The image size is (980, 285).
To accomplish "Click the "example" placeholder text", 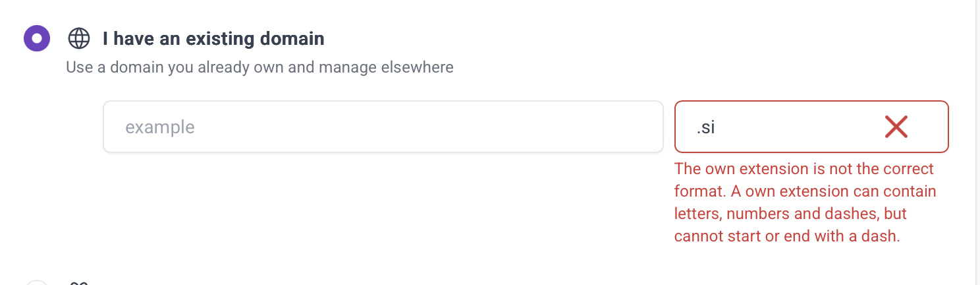I will tap(160, 127).
